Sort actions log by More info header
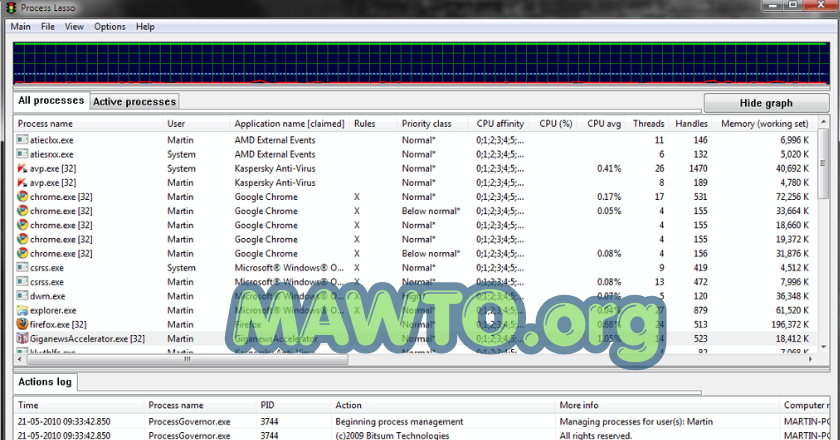 667,405
